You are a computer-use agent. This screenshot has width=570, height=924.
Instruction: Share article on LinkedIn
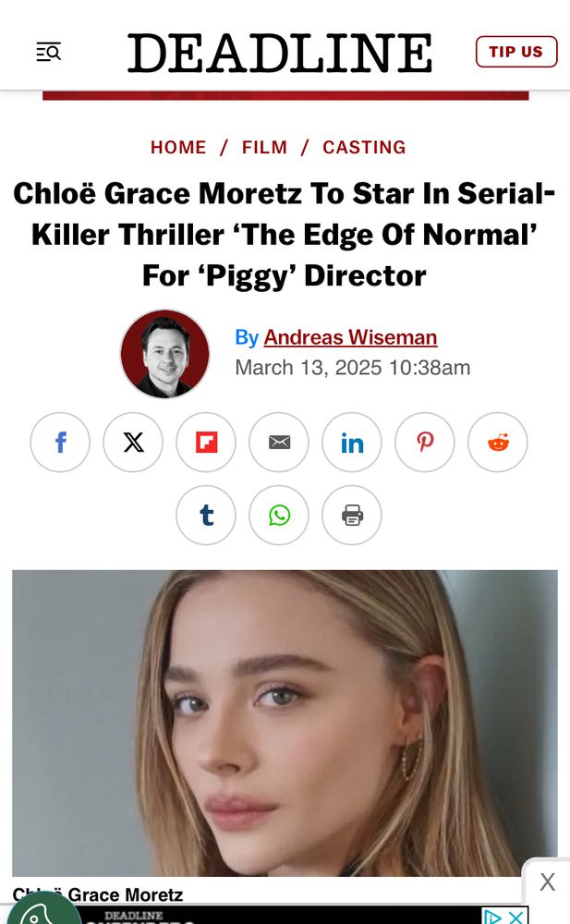click(352, 443)
